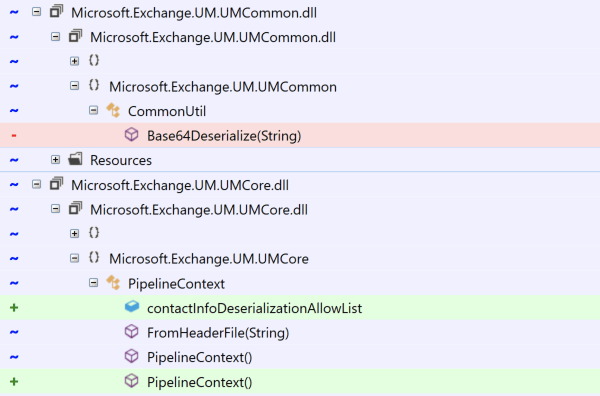
Task: Select the newly added PipelineContext() constructor in green
Action: (199, 382)
